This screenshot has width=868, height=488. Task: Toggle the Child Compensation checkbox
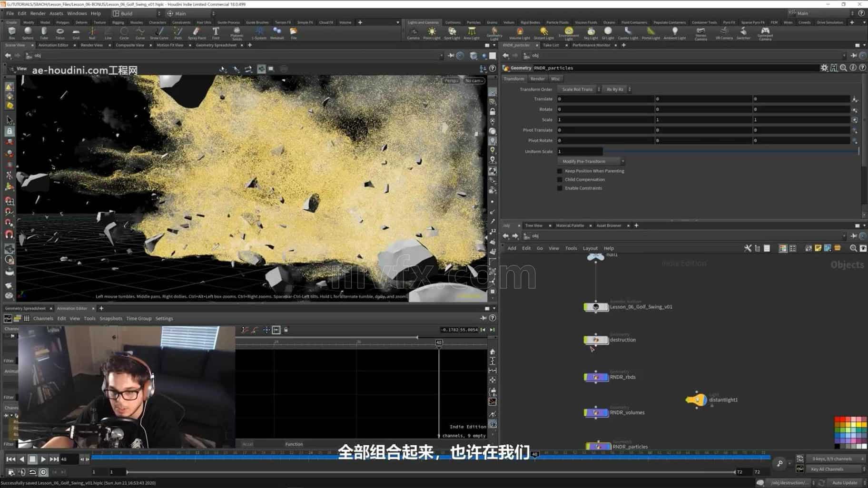click(x=560, y=180)
